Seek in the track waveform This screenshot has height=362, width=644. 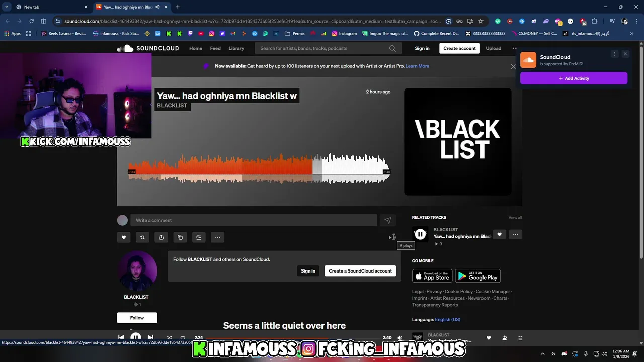[259, 168]
